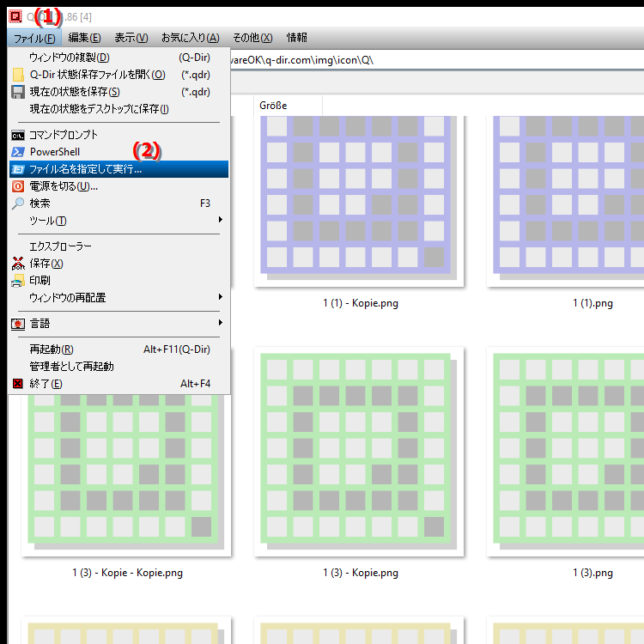Select thumbnail 1 (3) - Kopie.png
644x644 pixels.
(359, 452)
